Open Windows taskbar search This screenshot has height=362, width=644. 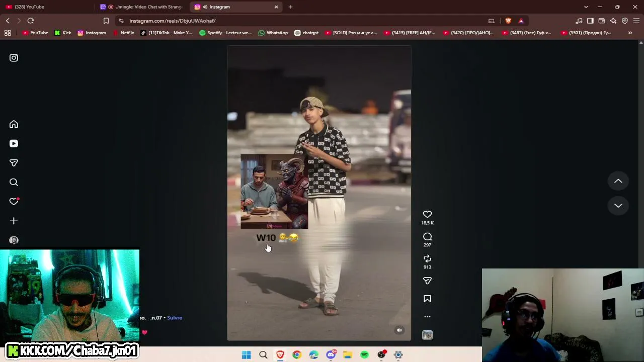point(263,355)
